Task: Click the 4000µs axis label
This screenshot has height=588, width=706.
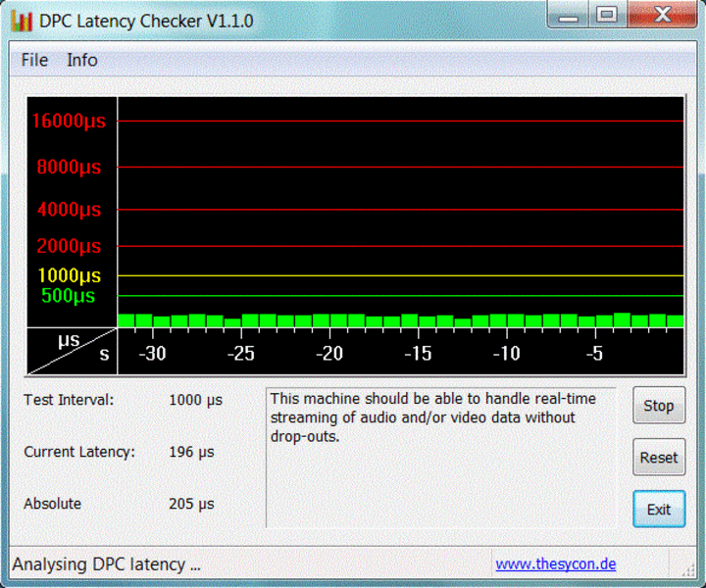Action: click(69, 210)
